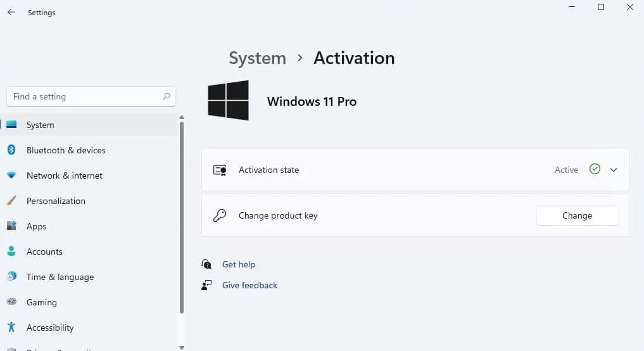Click the search magnifier icon
The height and width of the screenshot is (351, 644).
tap(167, 96)
